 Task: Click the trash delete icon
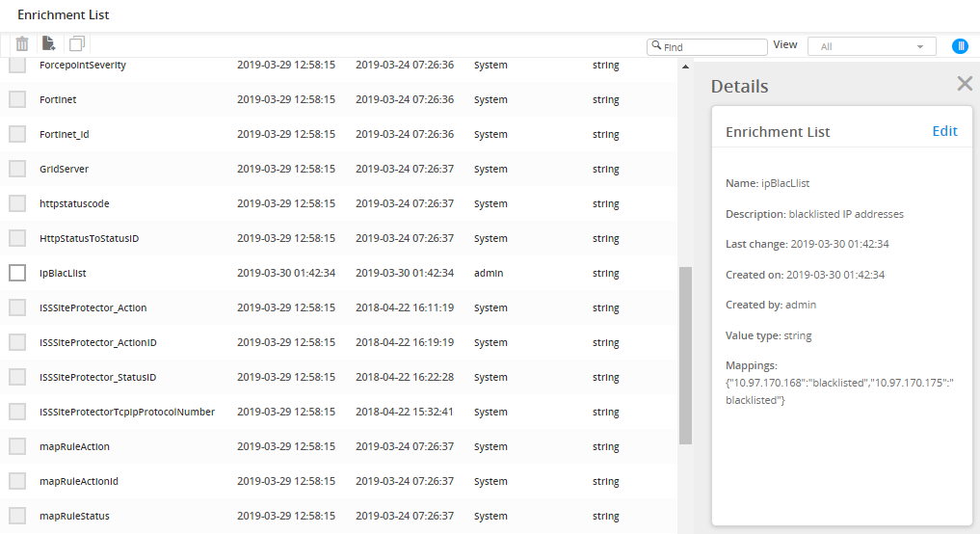(x=22, y=43)
